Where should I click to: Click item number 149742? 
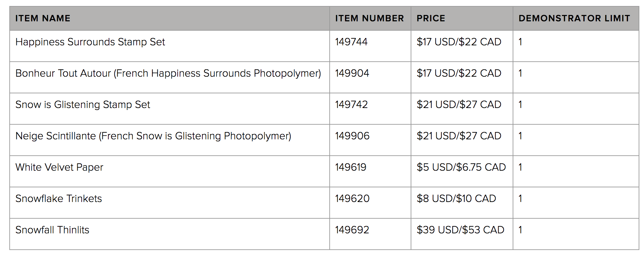coord(351,105)
